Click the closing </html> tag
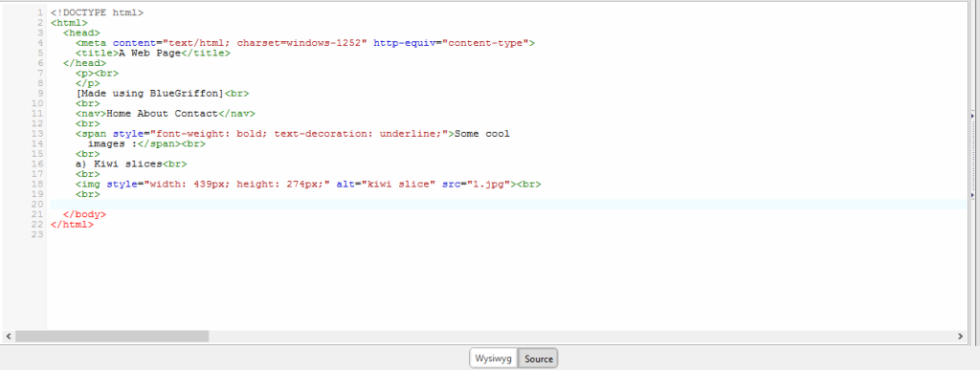The width and height of the screenshot is (980, 370). pos(72,225)
